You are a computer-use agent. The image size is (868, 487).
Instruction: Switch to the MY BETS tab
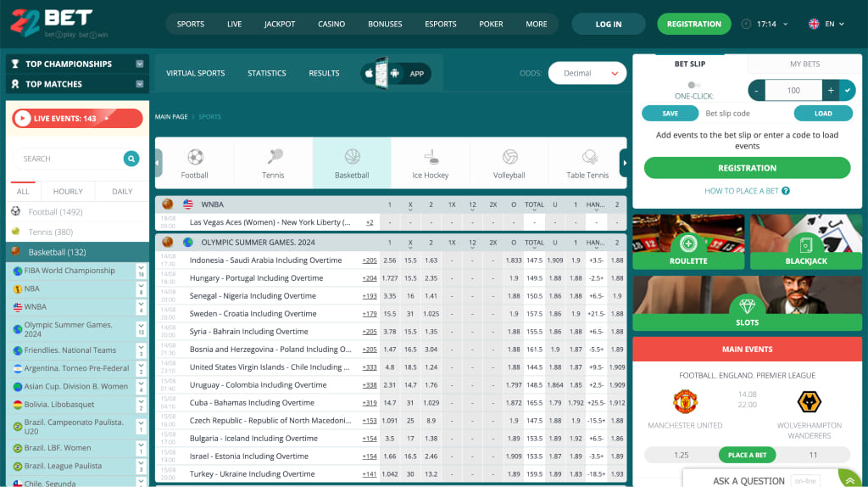pyautogui.click(x=804, y=64)
